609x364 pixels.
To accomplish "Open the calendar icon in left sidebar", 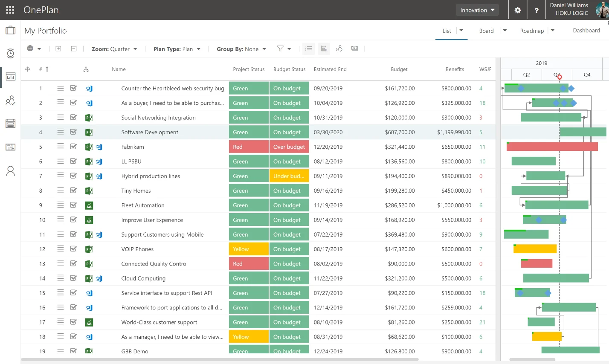I will point(10,124).
